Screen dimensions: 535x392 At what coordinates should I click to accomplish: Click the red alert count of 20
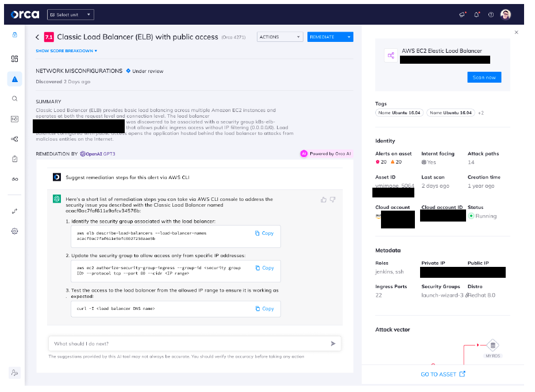click(381, 162)
